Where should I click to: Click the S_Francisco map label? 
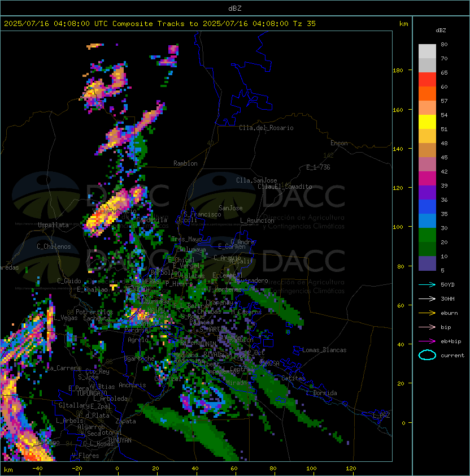tap(202, 214)
